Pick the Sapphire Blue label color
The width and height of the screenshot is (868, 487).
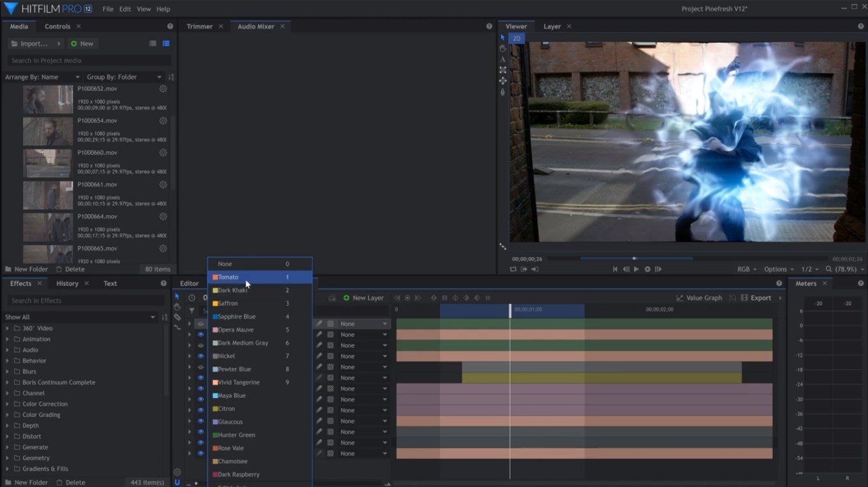point(260,317)
